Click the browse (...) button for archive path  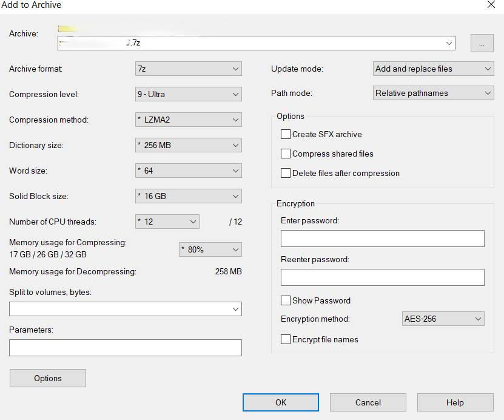click(x=482, y=43)
